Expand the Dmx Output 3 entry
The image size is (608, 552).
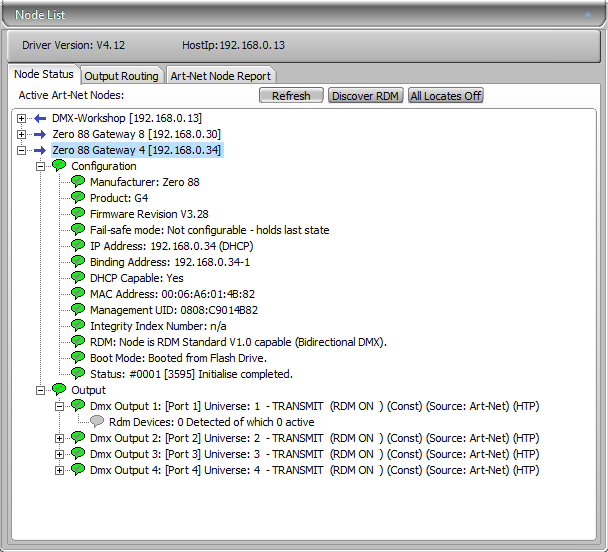click(x=59, y=454)
